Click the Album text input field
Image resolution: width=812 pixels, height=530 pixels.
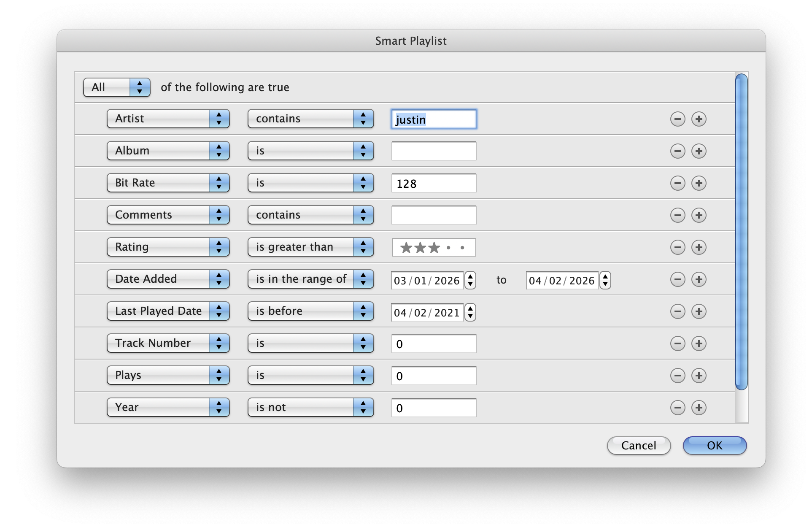click(x=434, y=151)
